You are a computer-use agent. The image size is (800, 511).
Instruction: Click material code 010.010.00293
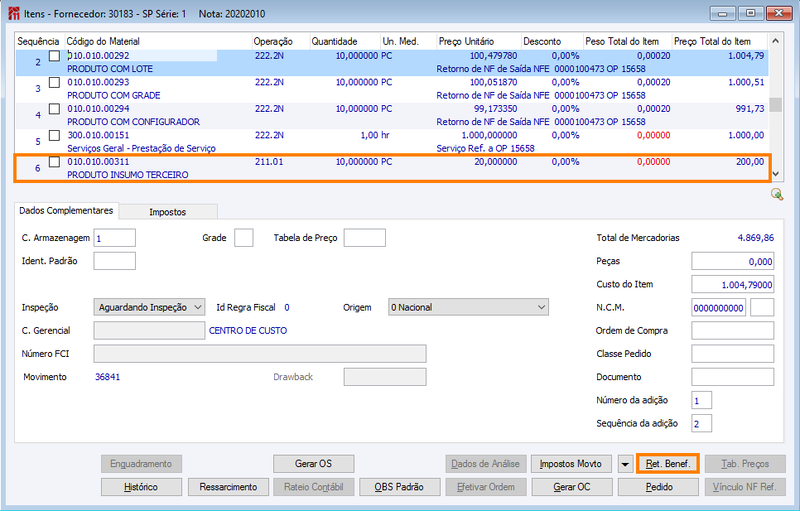click(x=98, y=82)
